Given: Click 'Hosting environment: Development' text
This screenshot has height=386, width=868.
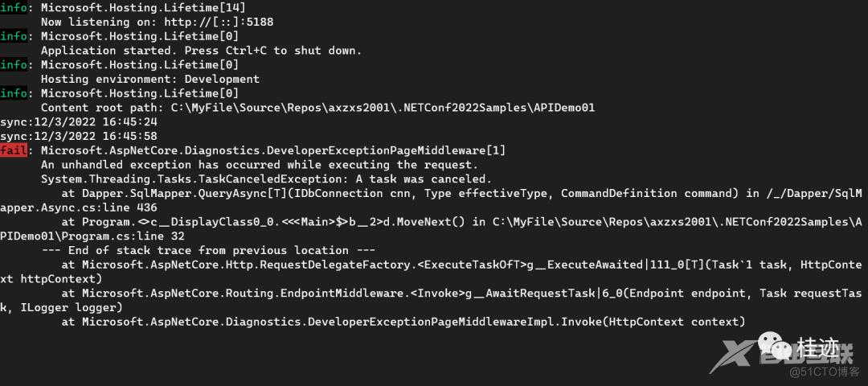Looking at the screenshot, I should point(150,79).
